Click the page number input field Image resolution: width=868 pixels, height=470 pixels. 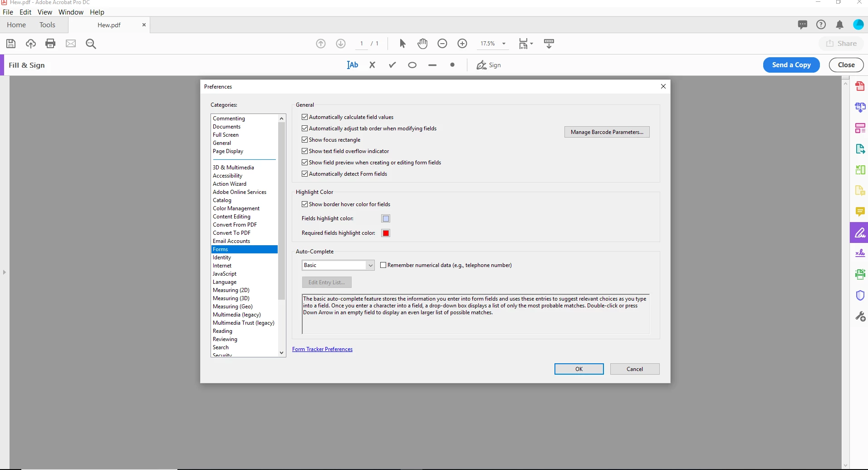coord(362,44)
